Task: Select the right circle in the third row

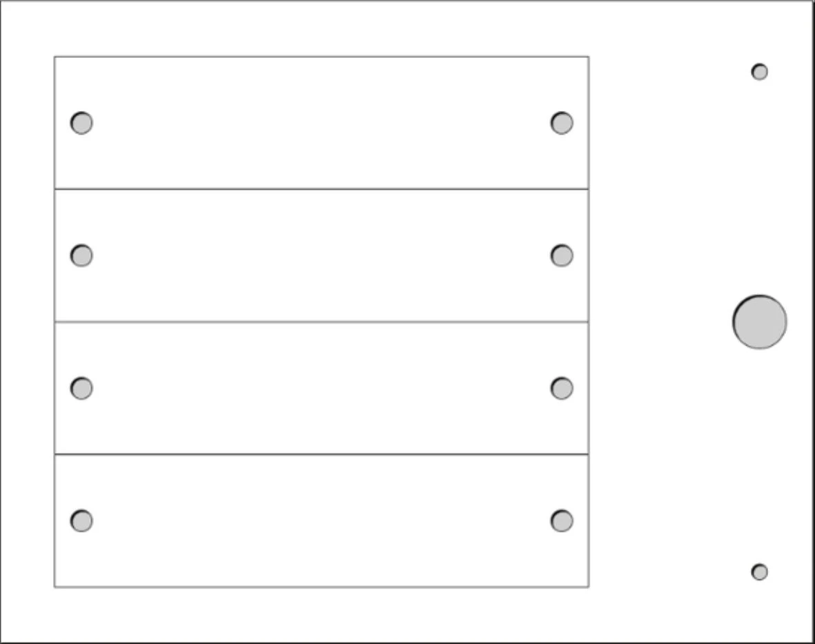Action: pos(562,389)
